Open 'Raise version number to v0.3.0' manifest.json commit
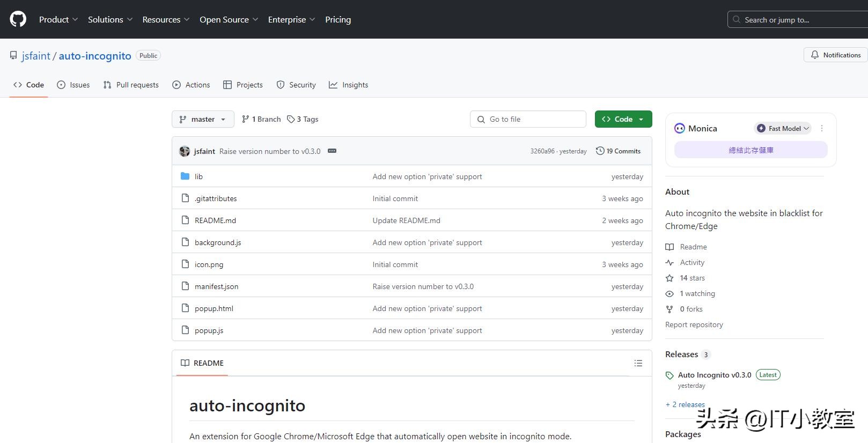Viewport: 868px width, 443px height. click(423, 286)
